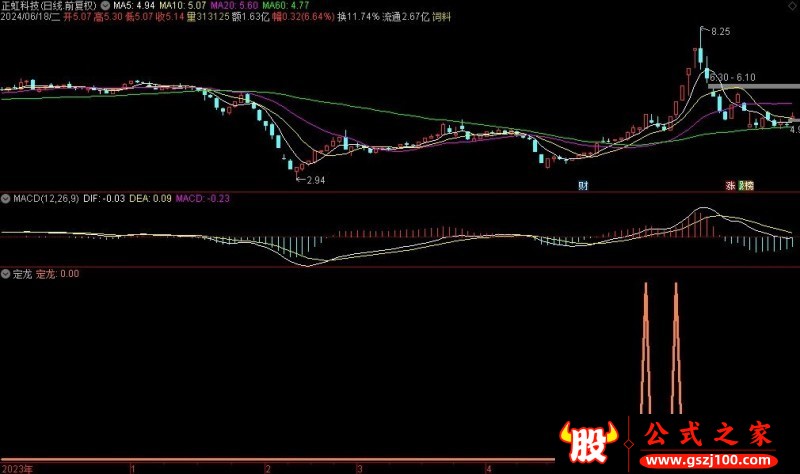Screen dimensions: 800x474
Task: Click the month 1 timeline marker
Action: (x=133, y=469)
